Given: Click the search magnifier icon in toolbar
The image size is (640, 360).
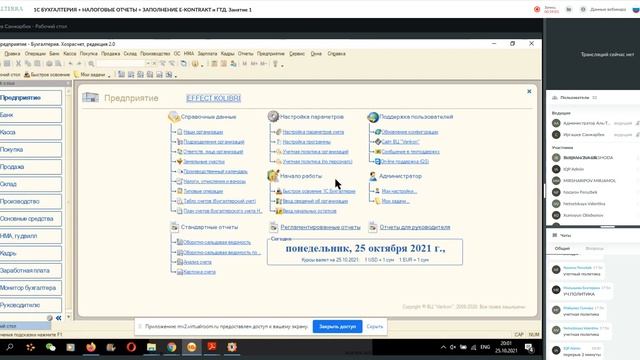Looking at the screenshot, I should point(91,64).
